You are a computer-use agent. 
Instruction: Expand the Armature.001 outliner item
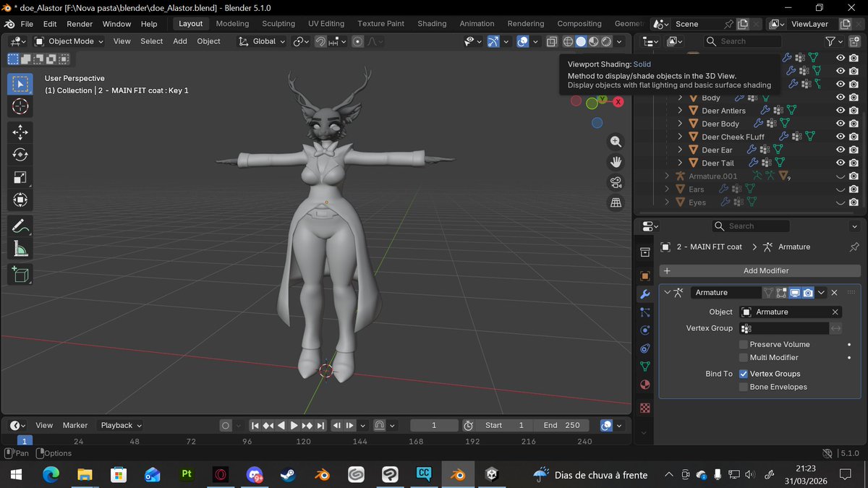(x=667, y=176)
